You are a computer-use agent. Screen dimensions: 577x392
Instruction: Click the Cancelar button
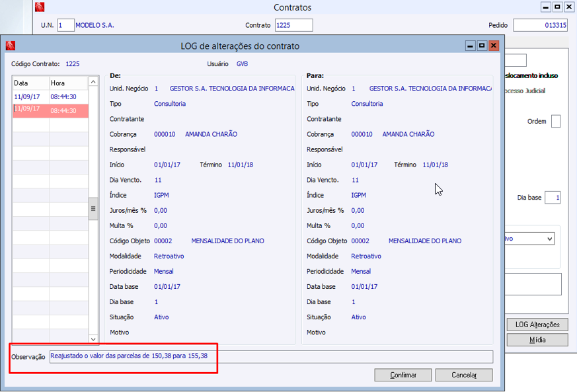pos(464,375)
